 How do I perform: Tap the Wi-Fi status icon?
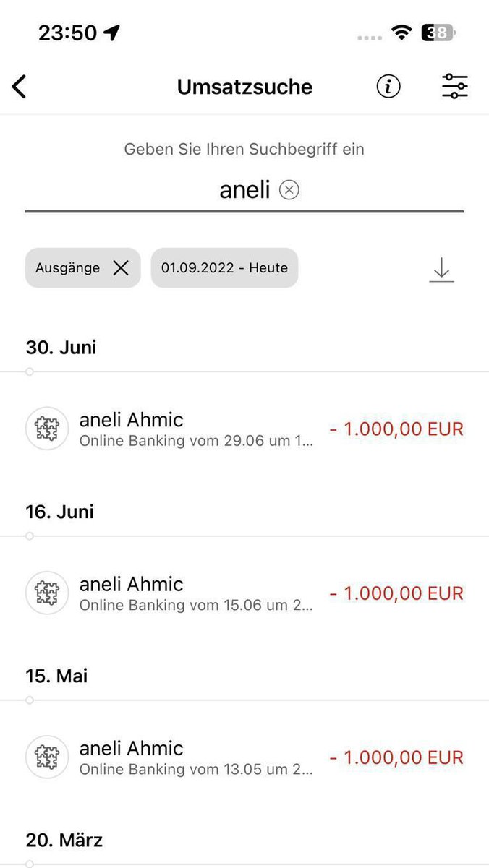399,33
